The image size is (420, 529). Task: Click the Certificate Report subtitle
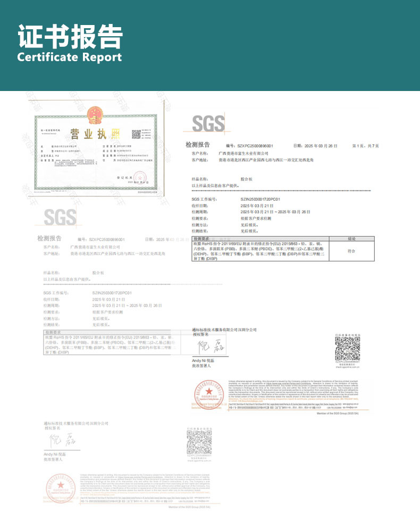tap(70, 57)
